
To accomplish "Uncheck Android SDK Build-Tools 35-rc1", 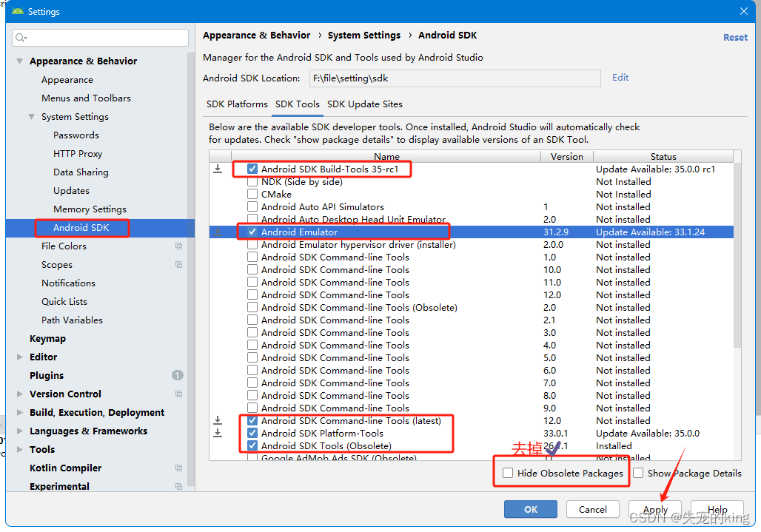I will (252, 169).
